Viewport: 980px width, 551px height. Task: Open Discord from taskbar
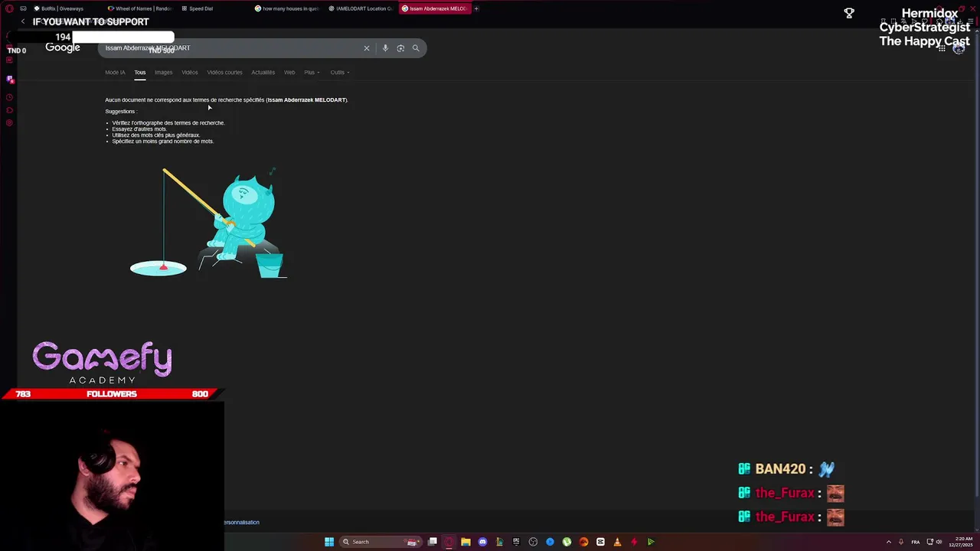[x=482, y=542]
